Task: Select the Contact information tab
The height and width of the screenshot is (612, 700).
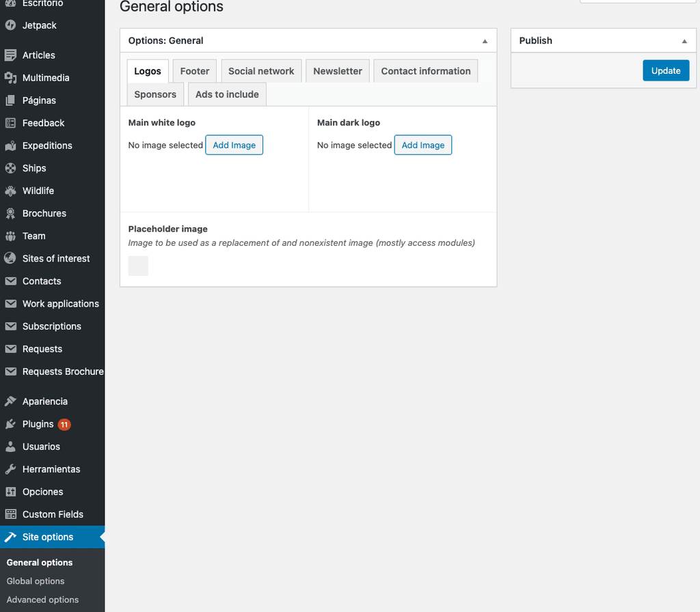Action: pyautogui.click(x=425, y=71)
